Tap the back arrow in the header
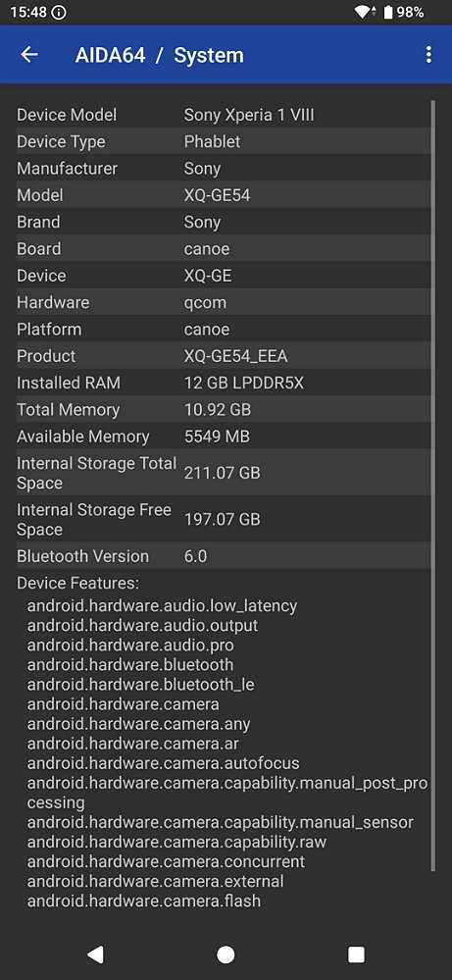The image size is (452, 980). (x=29, y=55)
